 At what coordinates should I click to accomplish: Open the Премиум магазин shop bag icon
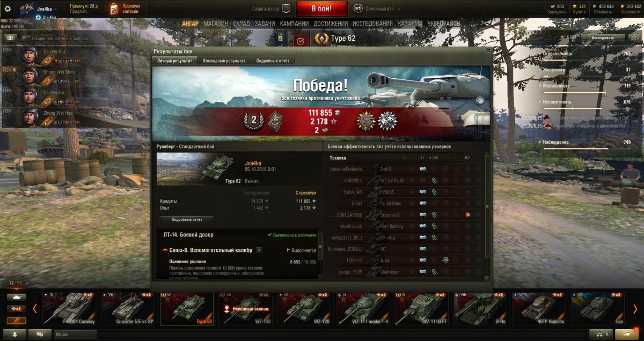coord(113,9)
